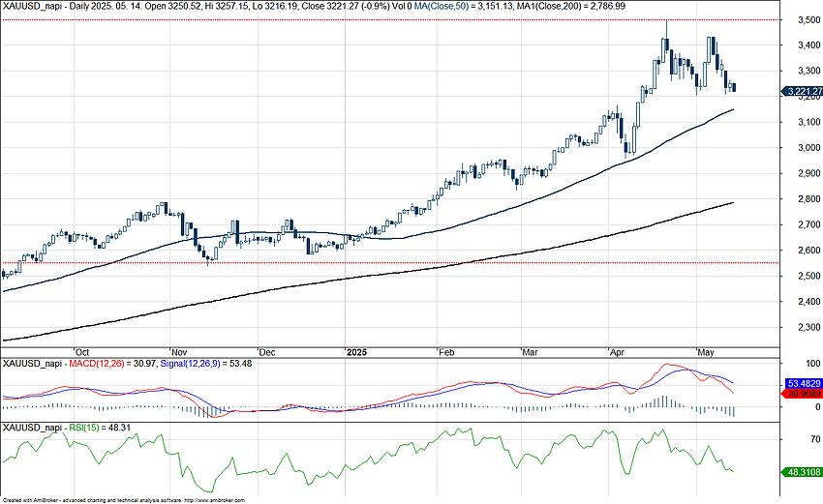Click the 3,300 price axis label
The width and height of the screenshot is (823, 504).
click(808, 71)
